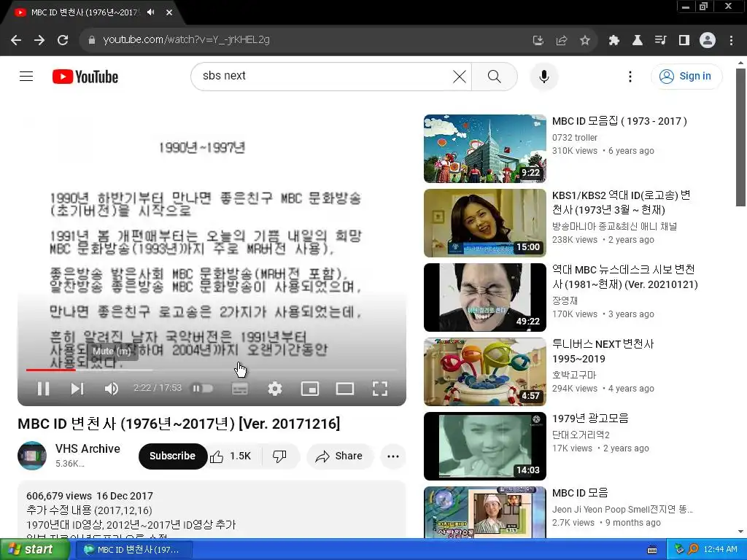Image resolution: width=747 pixels, height=560 pixels.
Task: Pause the video with the pause button
Action: coord(43,389)
